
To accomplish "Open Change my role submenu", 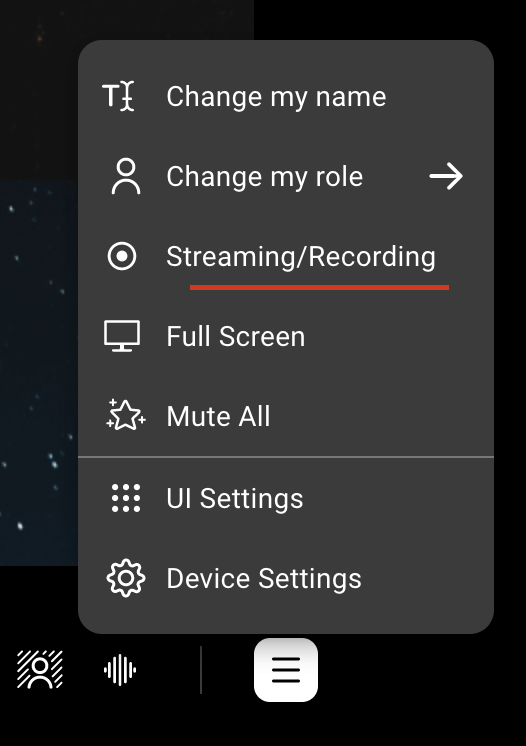I will [x=286, y=177].
